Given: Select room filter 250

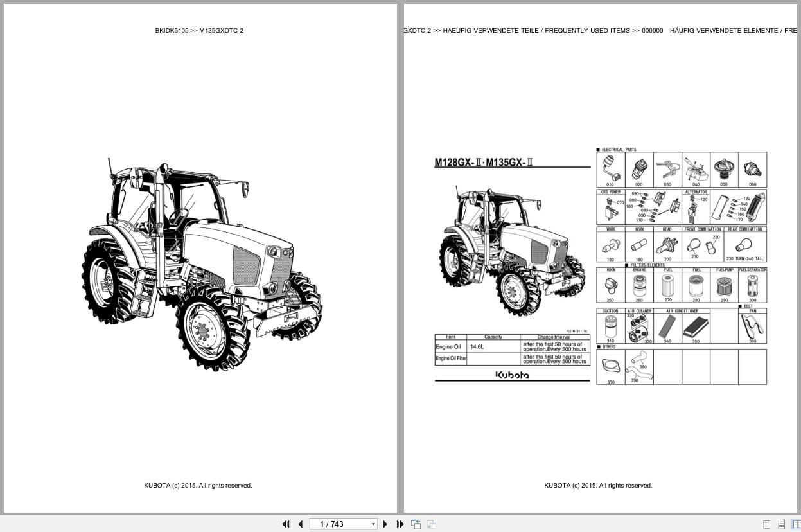Looking at the screenshot, I should [610, 287].
